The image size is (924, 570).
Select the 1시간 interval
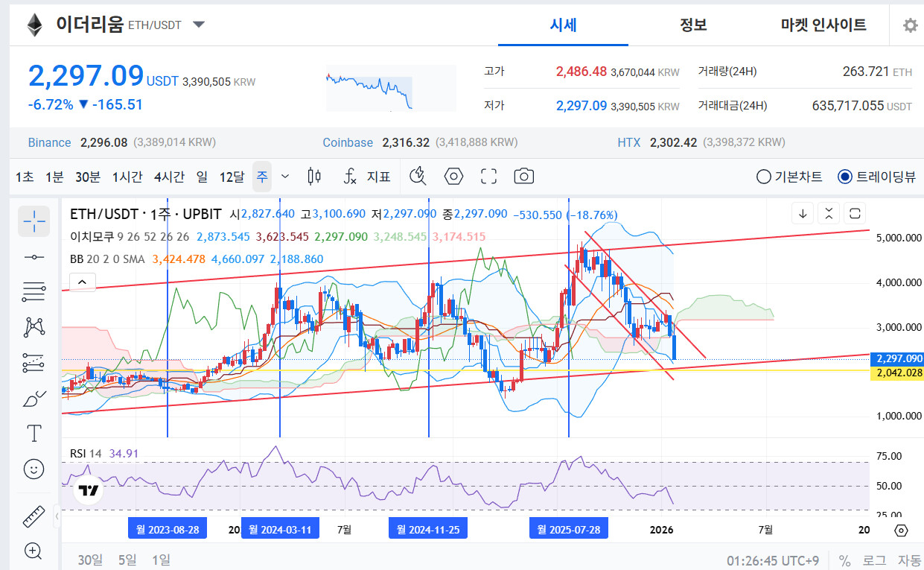127,177
